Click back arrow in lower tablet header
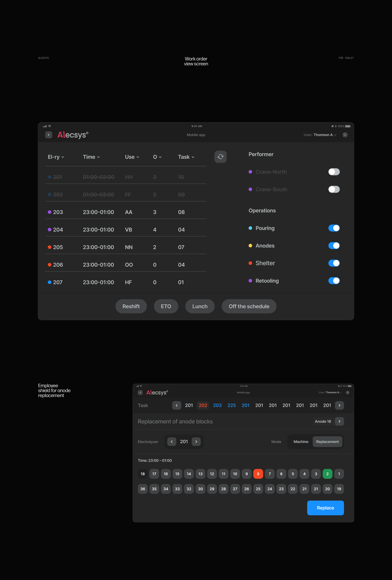The height and width of the screenshot is (580, 392). [x=140, y=393]
